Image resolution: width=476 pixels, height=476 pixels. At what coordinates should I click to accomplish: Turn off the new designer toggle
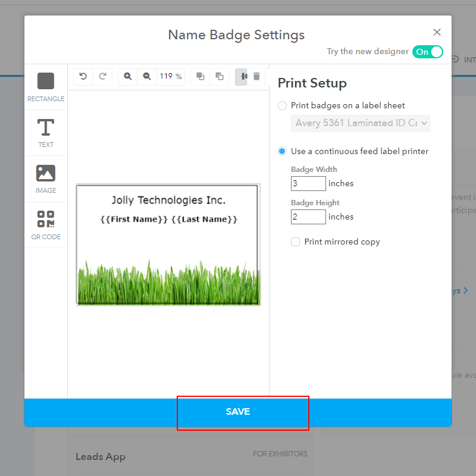tap(428, 52)
